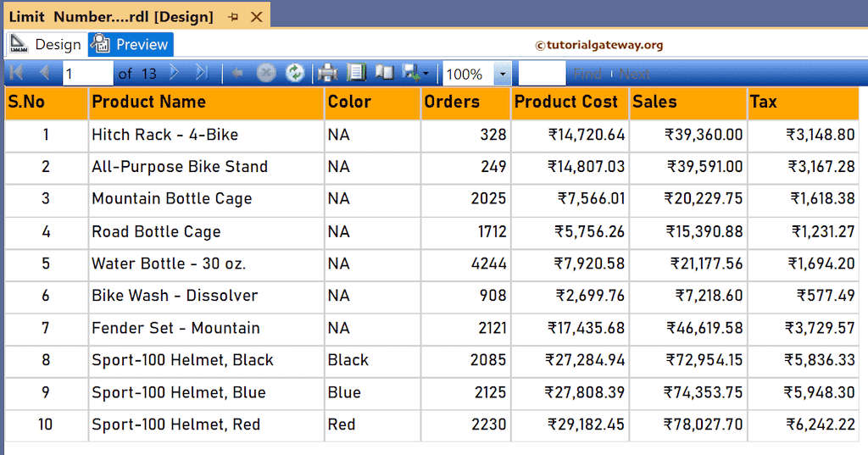Click the sales value ₹21,177.56

pyautogui.click(x=707, y=264)
